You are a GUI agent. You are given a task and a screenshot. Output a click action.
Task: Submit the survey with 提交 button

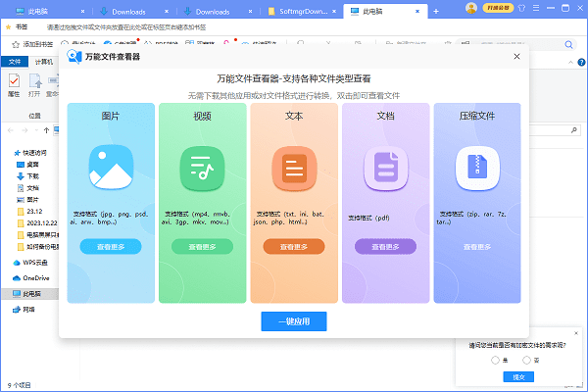click(x=516, y=377)
